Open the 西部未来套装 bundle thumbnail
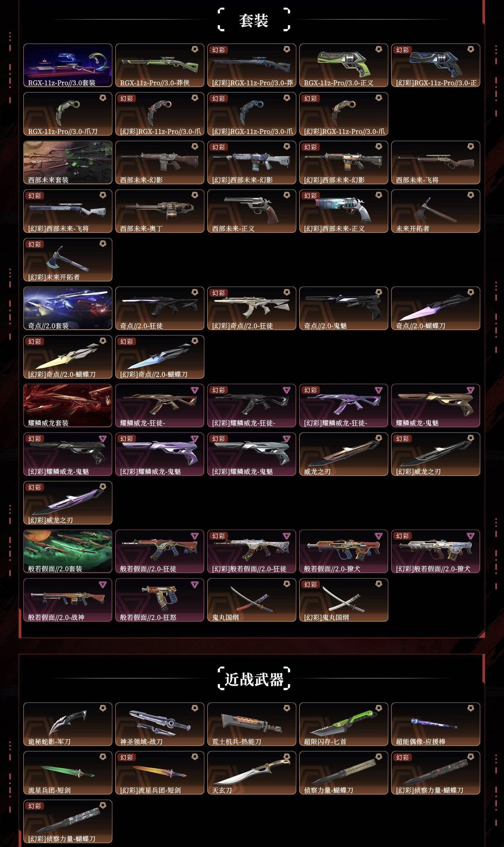504x847 pixels. (x=68, y=162)
